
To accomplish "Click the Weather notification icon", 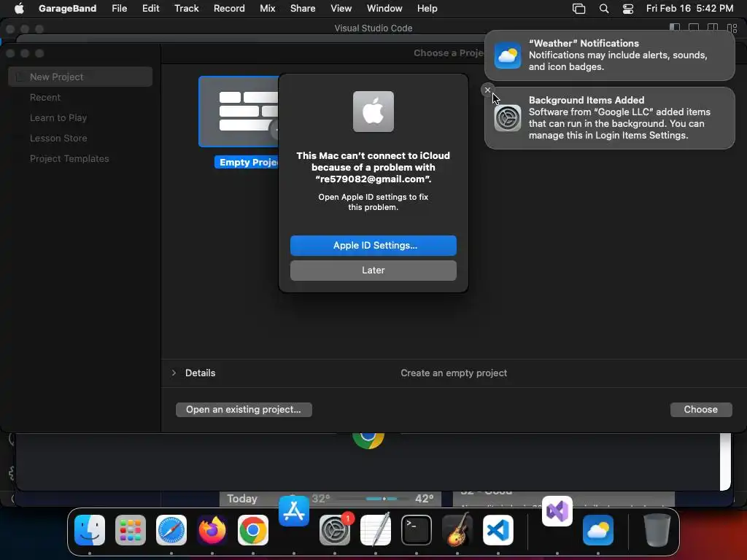I will (x=508, y=55).
